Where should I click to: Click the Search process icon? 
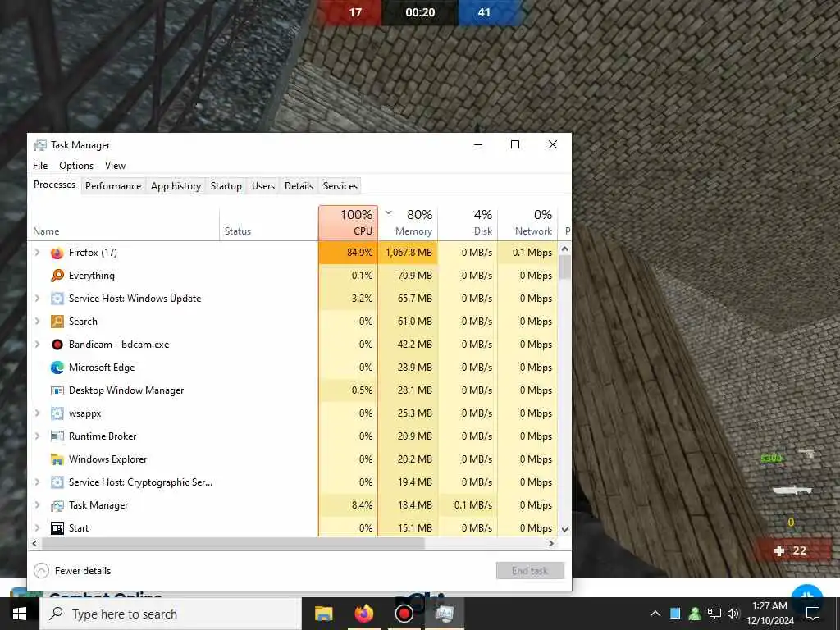[57, 322]
